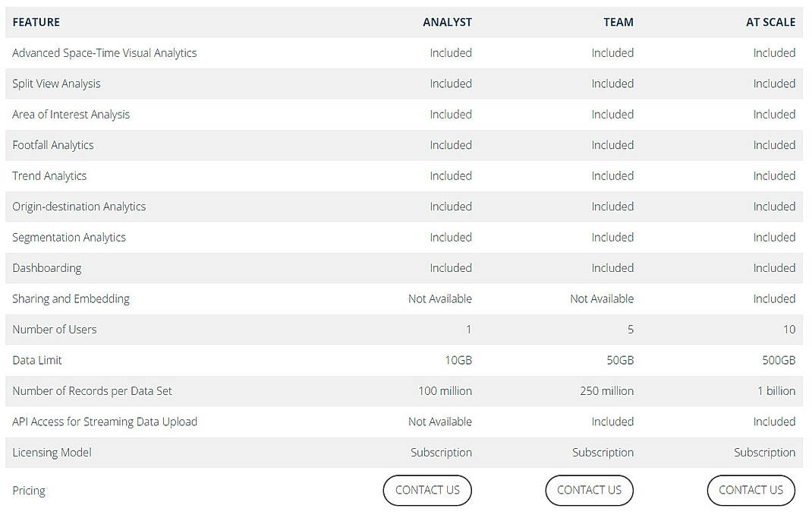812x518 pixels.
Task: Click the ANALYST plan Contact Us button
Action: point(427,490)
